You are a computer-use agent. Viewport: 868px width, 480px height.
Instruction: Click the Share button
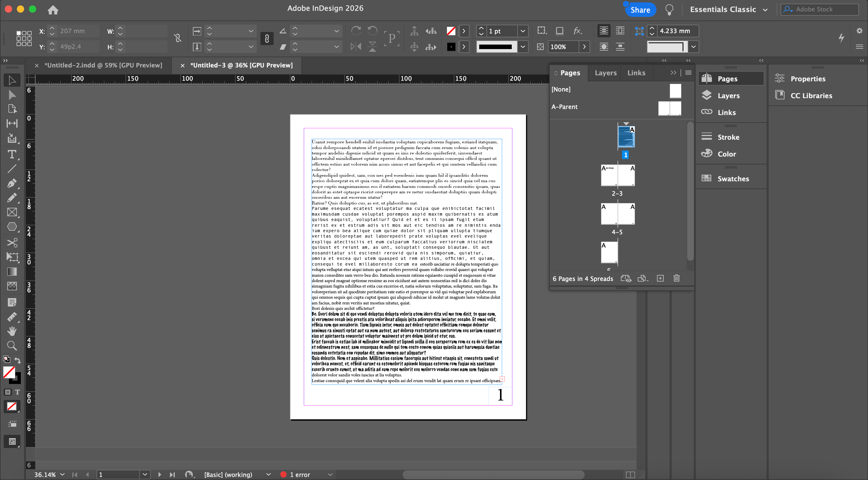point(640,10)
